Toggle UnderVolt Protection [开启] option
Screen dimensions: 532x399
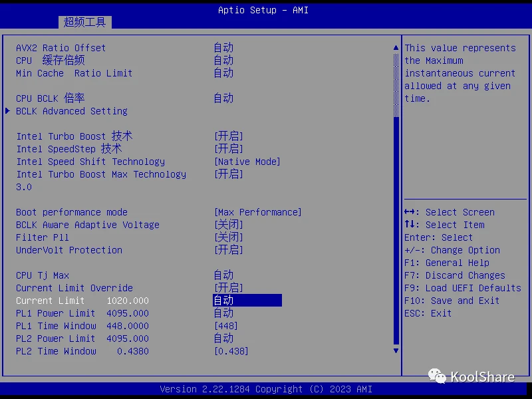pyautogui.click(x=229, y=250)
